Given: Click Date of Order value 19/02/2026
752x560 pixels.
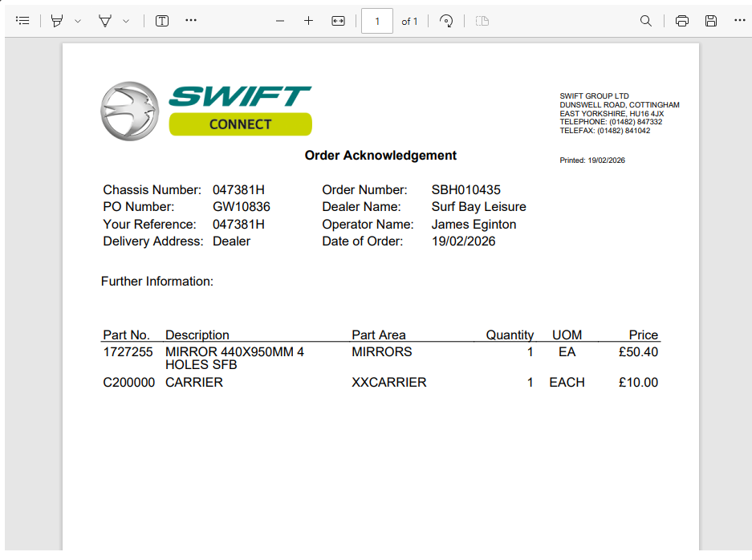Looking at the screenshot, I should coord(463,241).
